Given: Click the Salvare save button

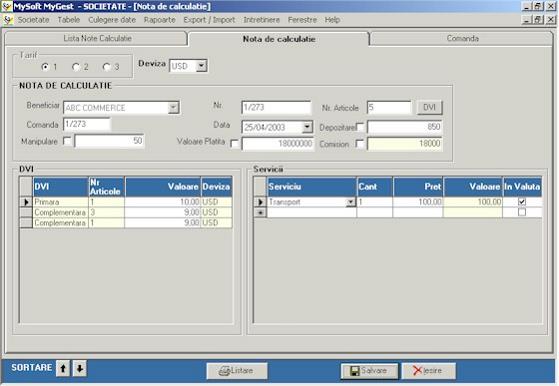Looking at the screenshot, I should click(369, 371).
